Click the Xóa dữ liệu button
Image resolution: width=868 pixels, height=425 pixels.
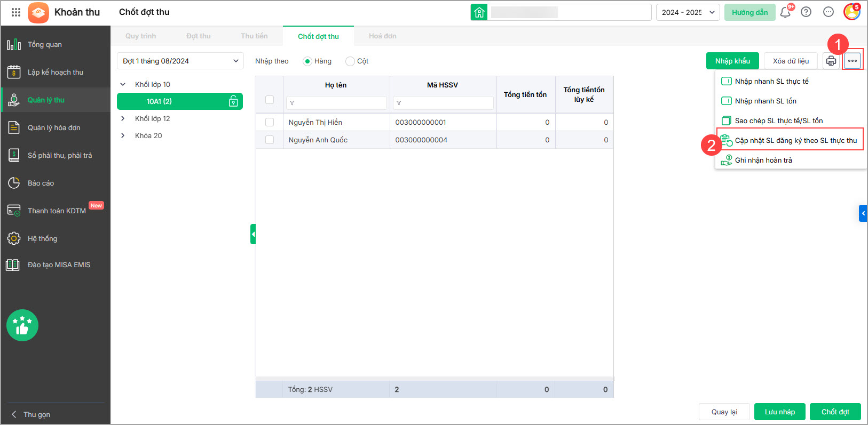tap(791, 61)
